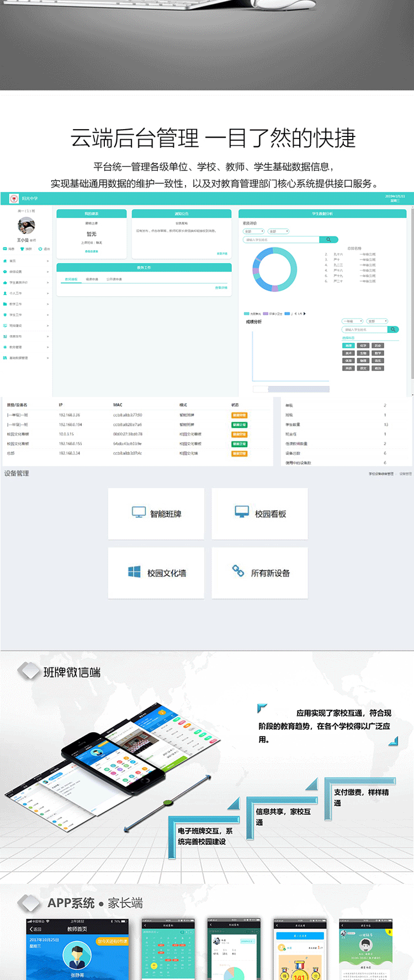Click the 首页 home icon in sidebar
This screenshot has width=414, height=980.
(5, 261)
